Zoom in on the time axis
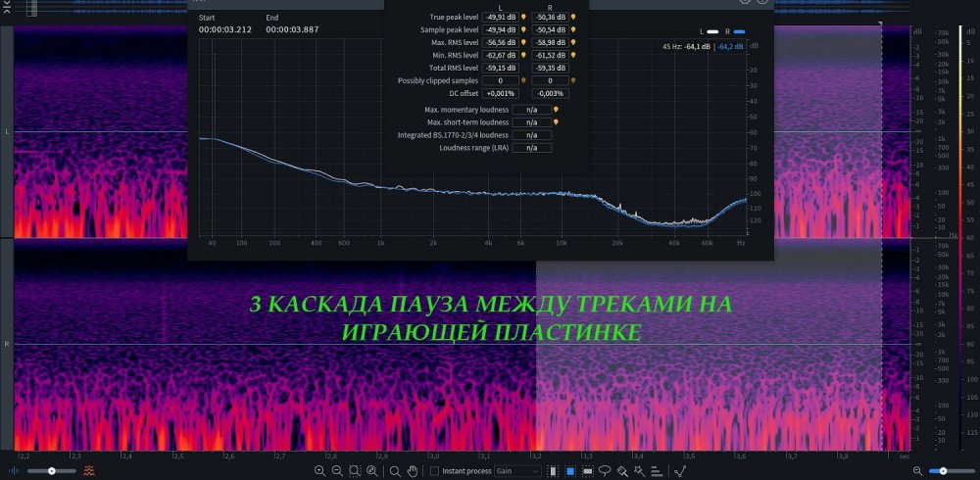 click(x=320, y=471)
